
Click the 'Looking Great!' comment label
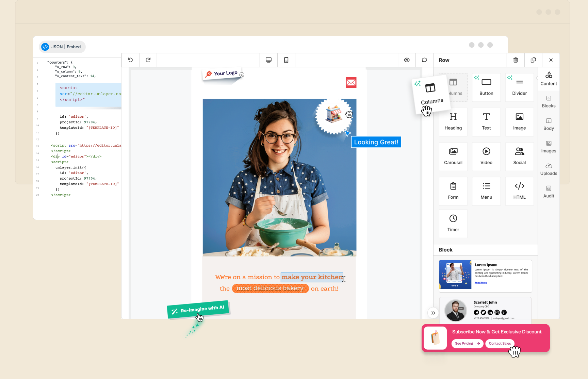(376, 142)
